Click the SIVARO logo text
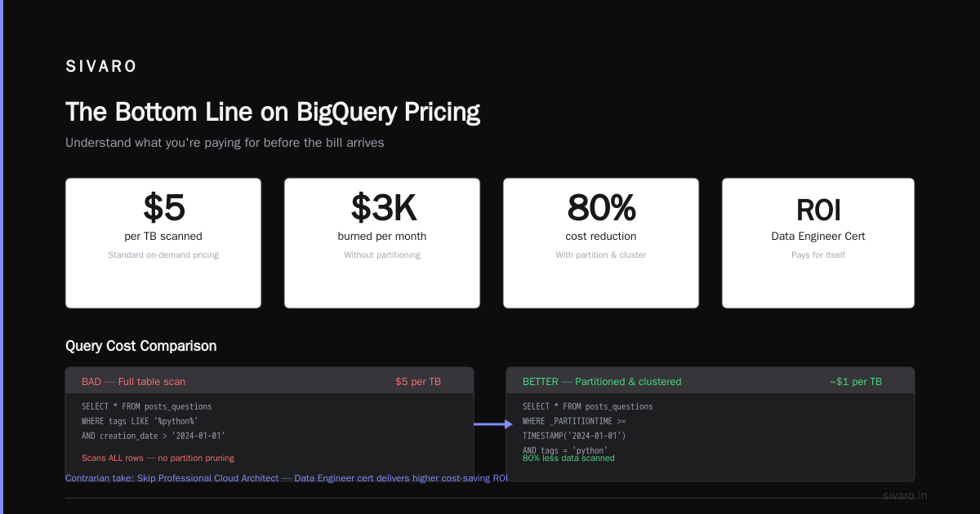980x514 pixels. point(101,67)
